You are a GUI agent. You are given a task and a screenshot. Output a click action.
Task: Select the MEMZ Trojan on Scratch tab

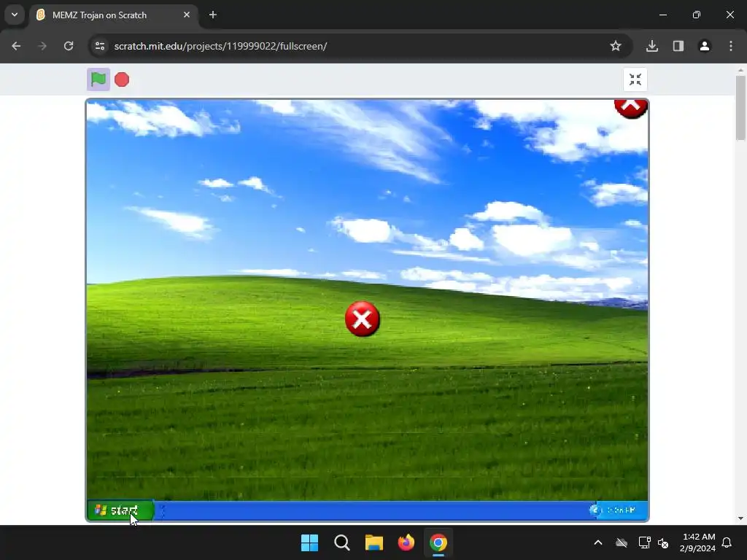pyautogui.click(x=115, y=15)
